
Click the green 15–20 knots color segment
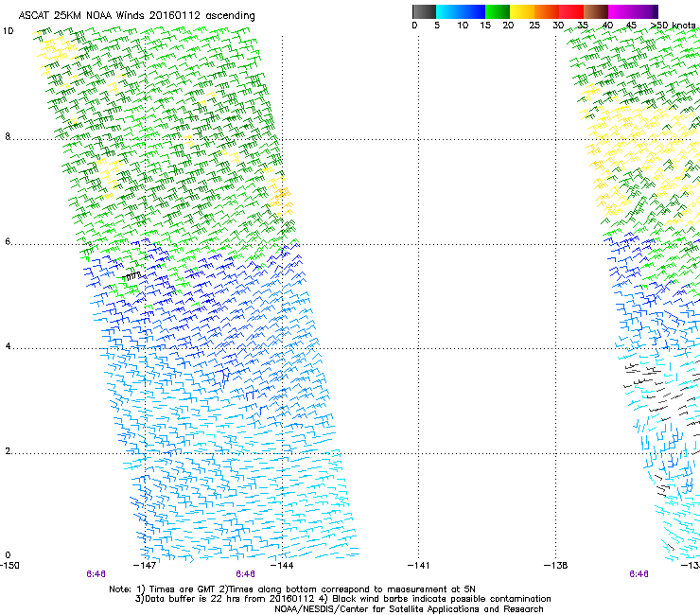point(498,11)
